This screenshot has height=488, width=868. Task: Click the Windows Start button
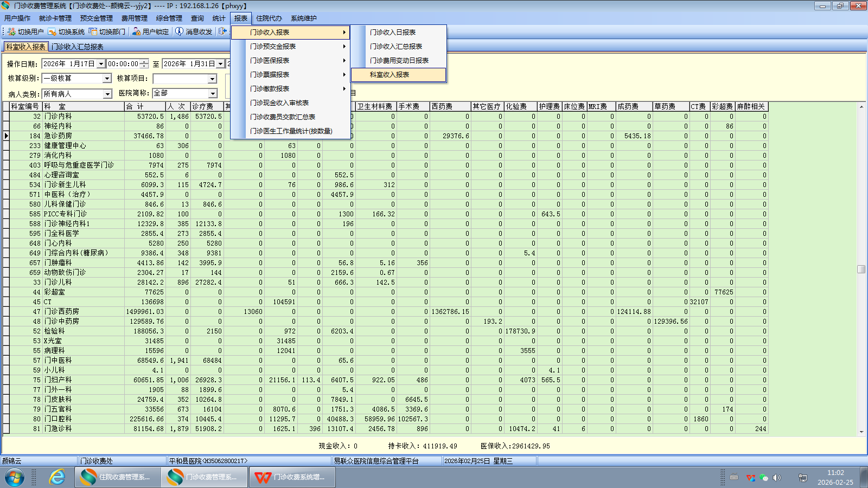[x=15, y=477]
